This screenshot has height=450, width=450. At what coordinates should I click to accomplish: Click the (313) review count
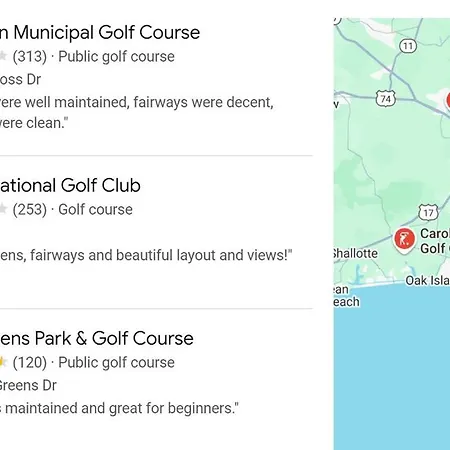point(30,56)
